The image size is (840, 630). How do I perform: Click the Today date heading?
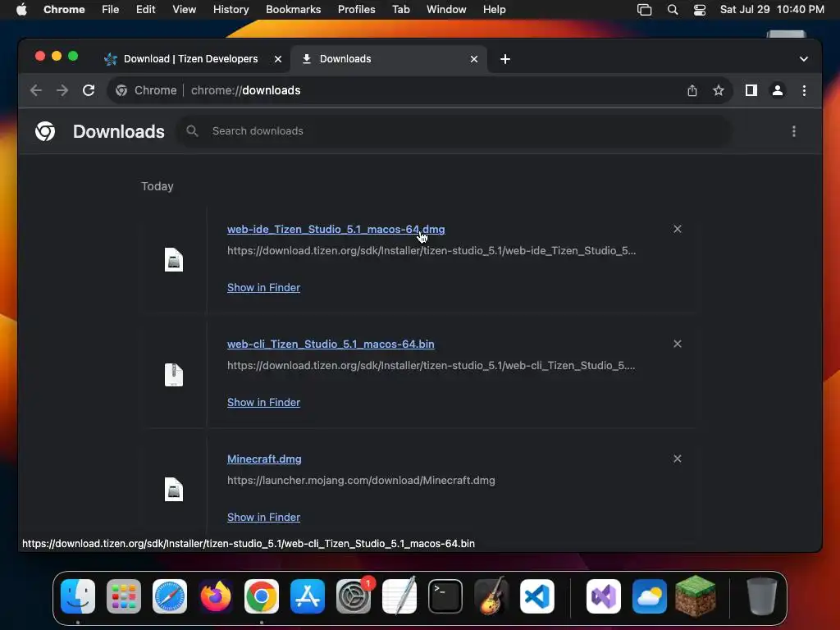157,186
